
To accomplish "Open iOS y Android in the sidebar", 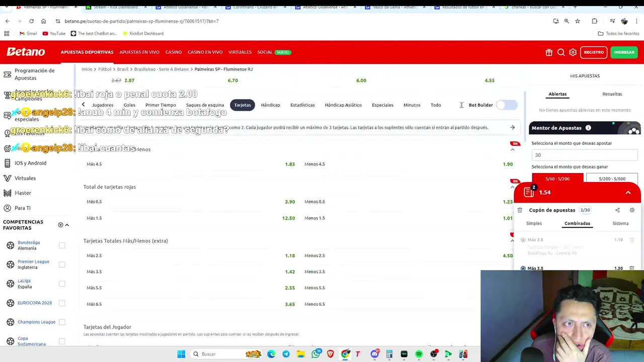I will [x=30, y=163].
